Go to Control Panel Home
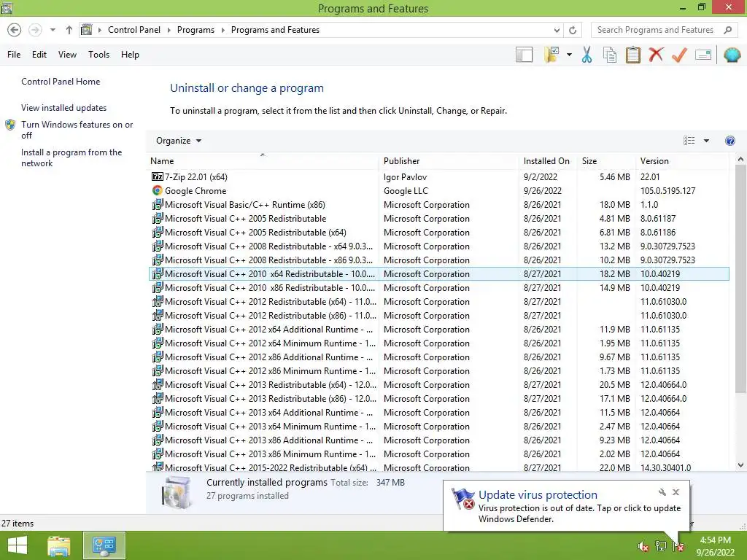The image size is (747, 560). (x=61, y=82)
